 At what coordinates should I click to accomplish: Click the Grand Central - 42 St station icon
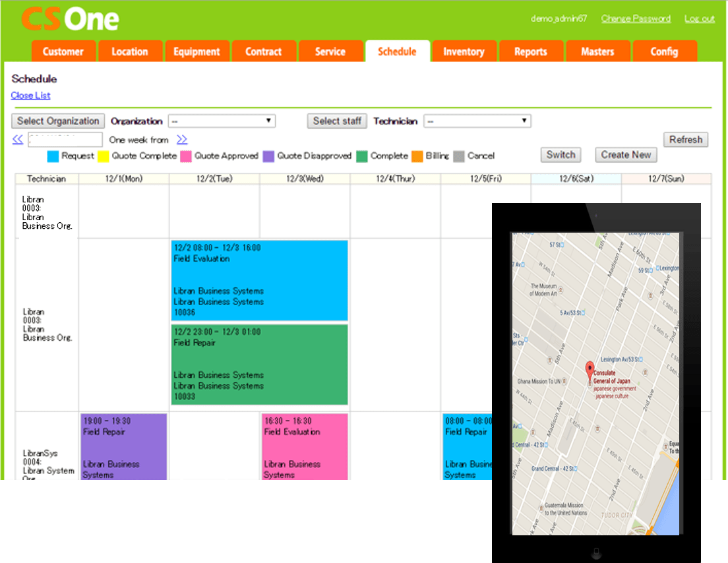575,469
